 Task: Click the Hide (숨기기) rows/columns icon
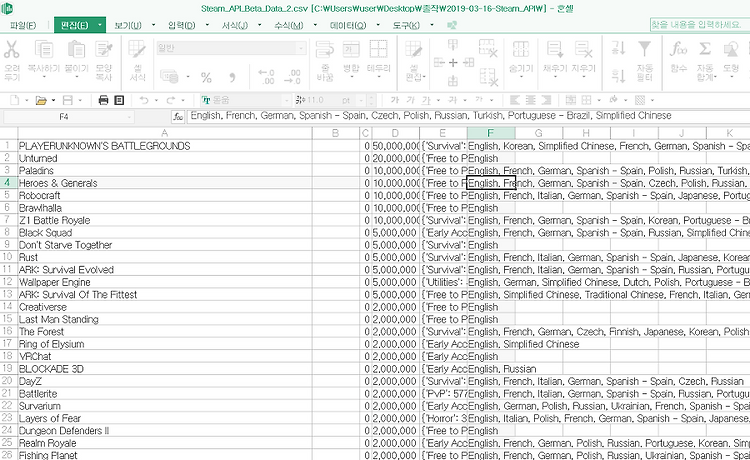pyautogui.click(x=521, y=49)
